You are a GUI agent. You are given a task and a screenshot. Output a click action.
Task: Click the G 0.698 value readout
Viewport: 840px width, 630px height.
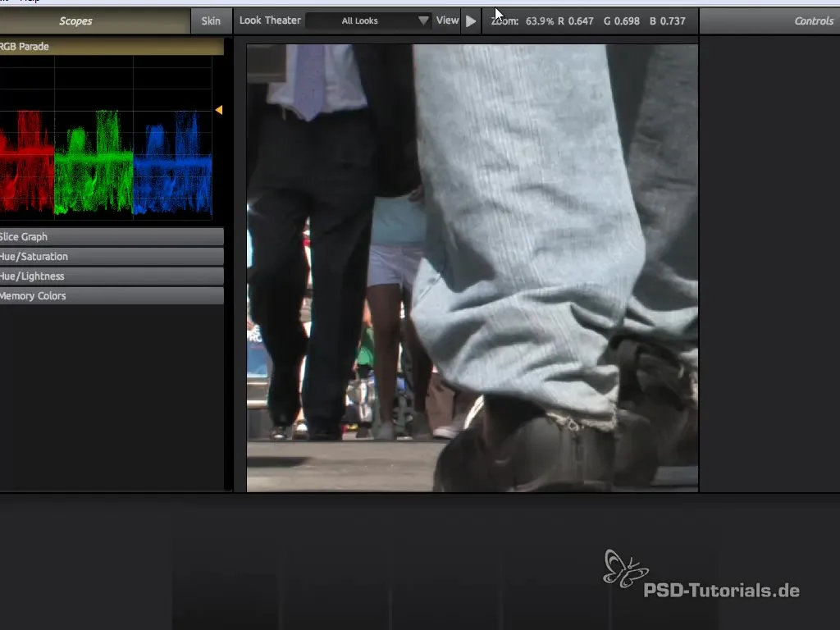[x=622, y=21]
